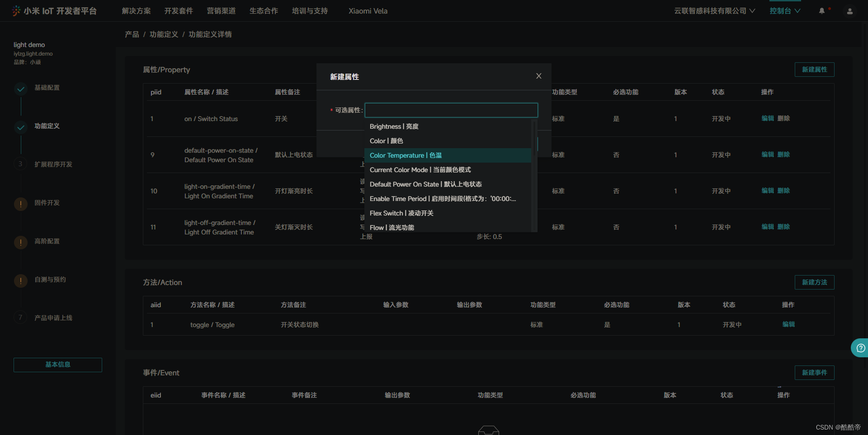The width and height of the screenshot is (868, 435).
Task: Select Enable Time Period option
Action: (x=448, y=199)
